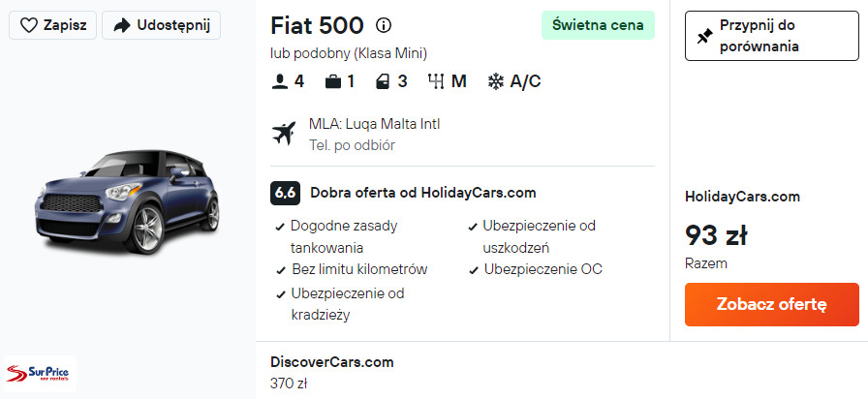
Task: Click the 6,6 rating badge
Action: [x=285, y=192]
